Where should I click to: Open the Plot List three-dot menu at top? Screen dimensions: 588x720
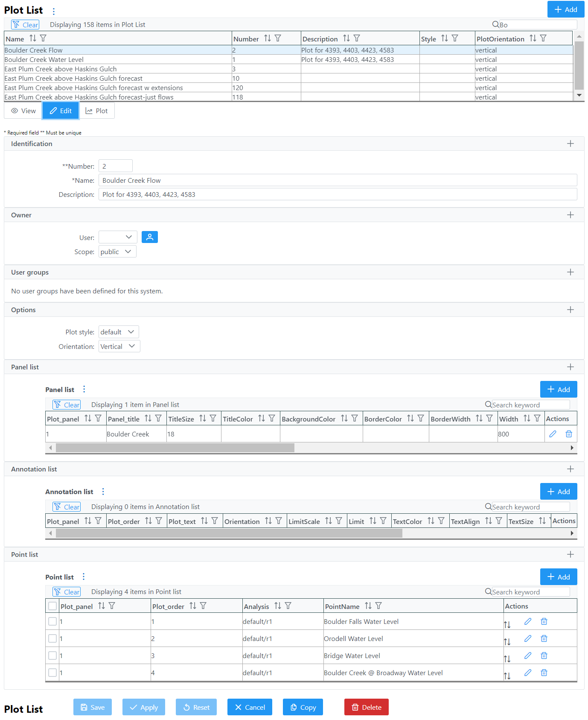pos(54,11)
